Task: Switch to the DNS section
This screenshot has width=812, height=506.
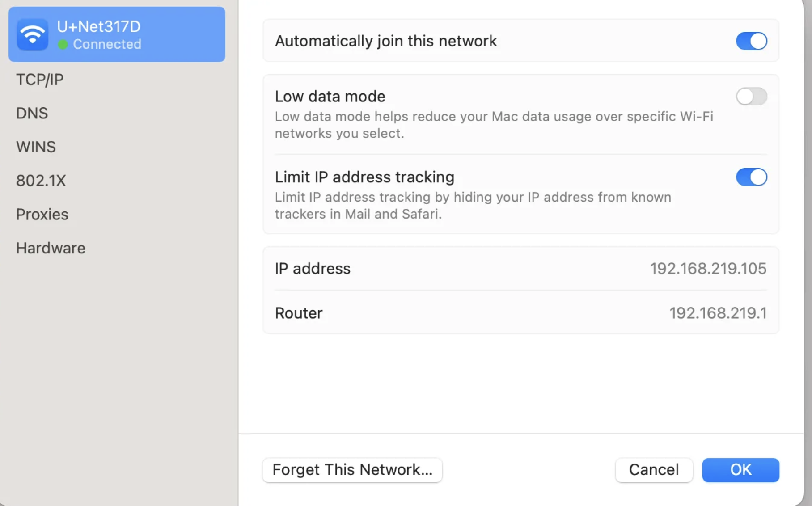Action: pos(32,113)
